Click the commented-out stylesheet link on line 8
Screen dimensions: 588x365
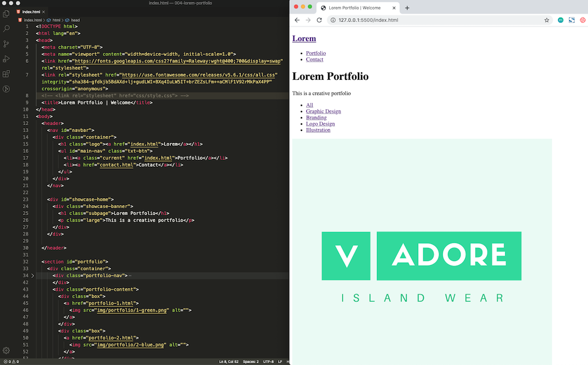(x=115, y=96)
